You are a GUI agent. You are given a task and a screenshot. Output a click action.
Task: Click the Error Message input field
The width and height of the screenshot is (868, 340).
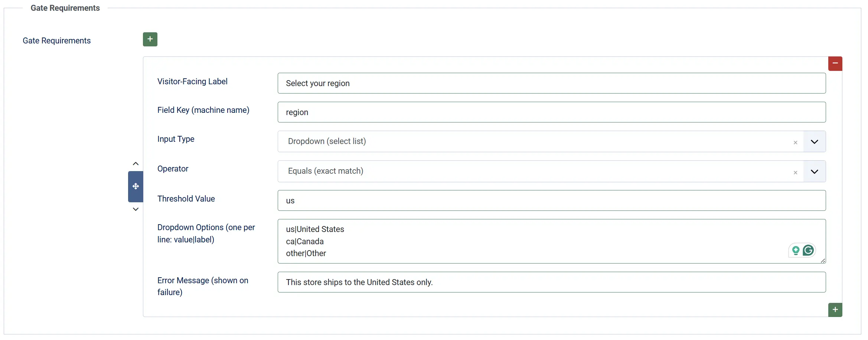552,282
